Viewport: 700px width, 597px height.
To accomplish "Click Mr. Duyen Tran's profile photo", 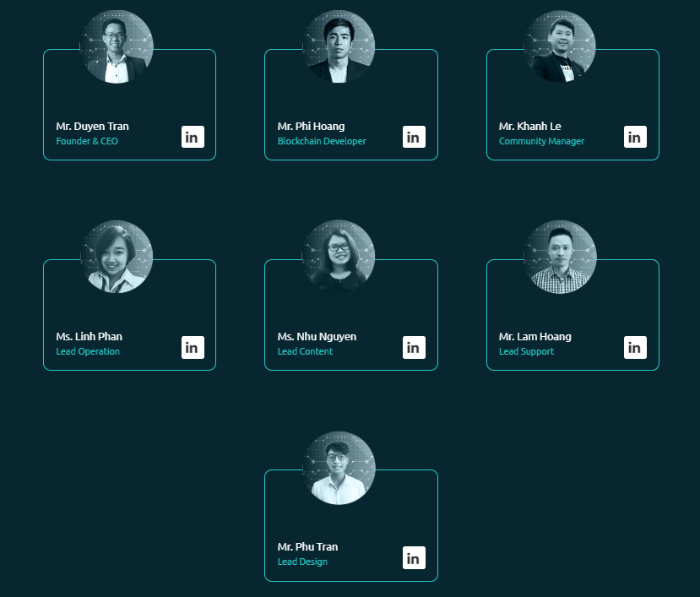I will pos(117,47).
